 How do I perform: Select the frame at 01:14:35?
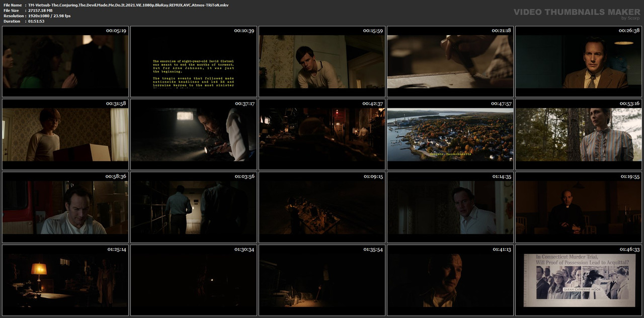(450, 207)
